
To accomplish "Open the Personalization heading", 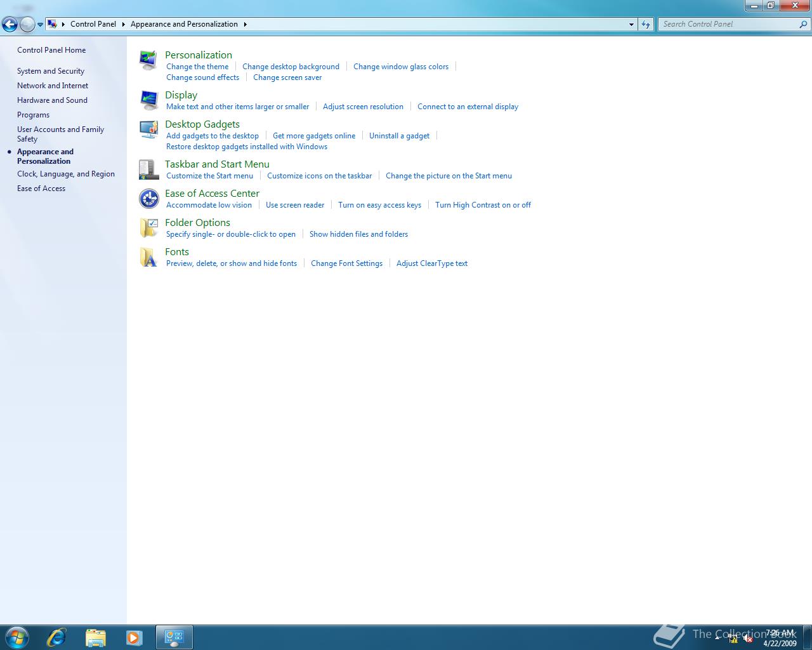I will point(199,55).
